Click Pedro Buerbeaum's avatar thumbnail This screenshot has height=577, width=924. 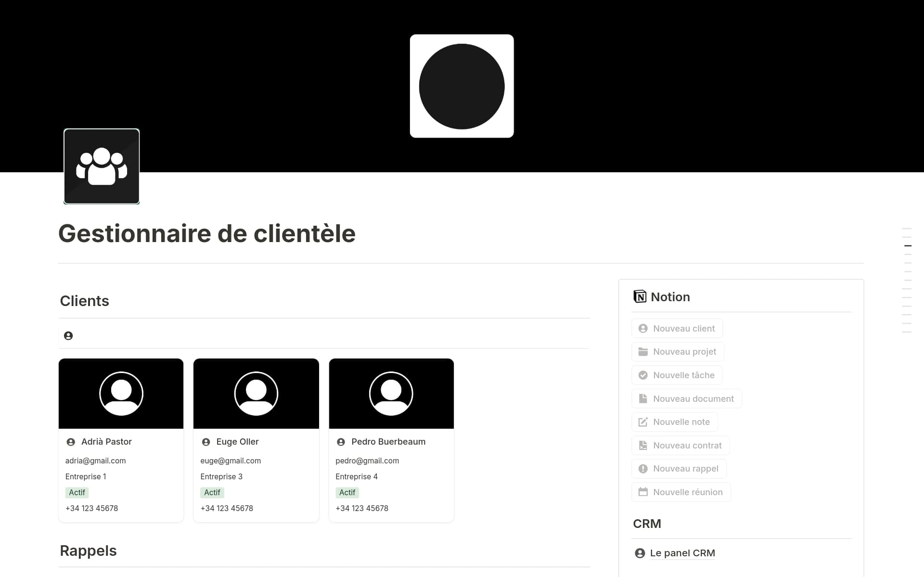pyautogui.click(x=391, y=393)
